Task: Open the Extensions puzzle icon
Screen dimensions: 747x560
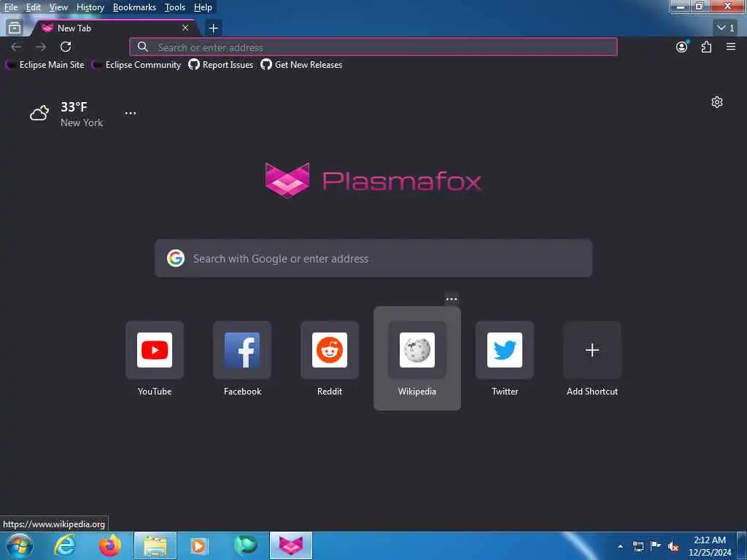Action: tap(706, 47)
